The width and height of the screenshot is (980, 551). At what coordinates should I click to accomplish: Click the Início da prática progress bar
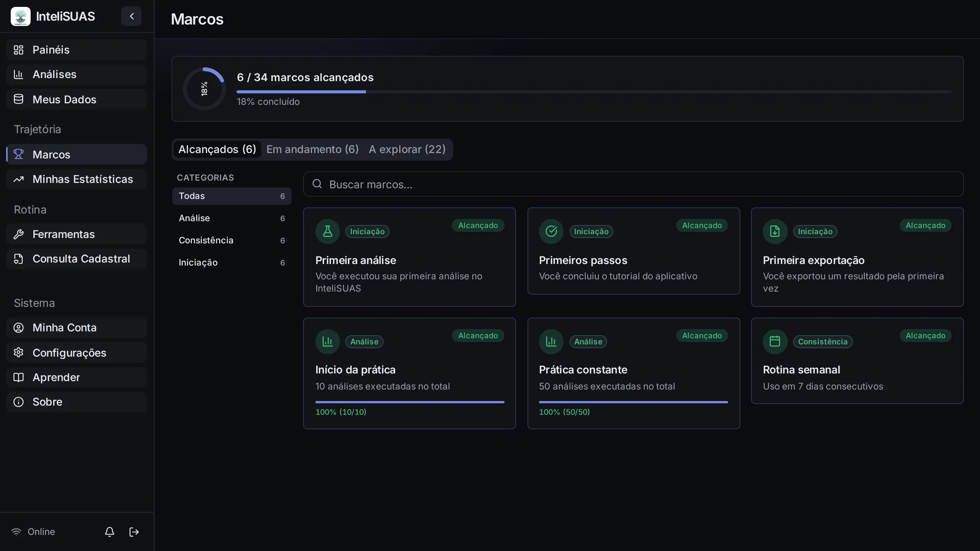[410, 402]
